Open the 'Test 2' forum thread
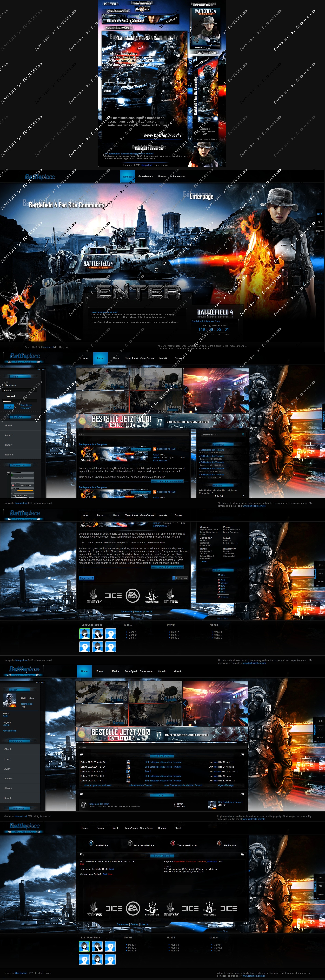The width and height of the screenshot is (325, 980). [148, 772]
